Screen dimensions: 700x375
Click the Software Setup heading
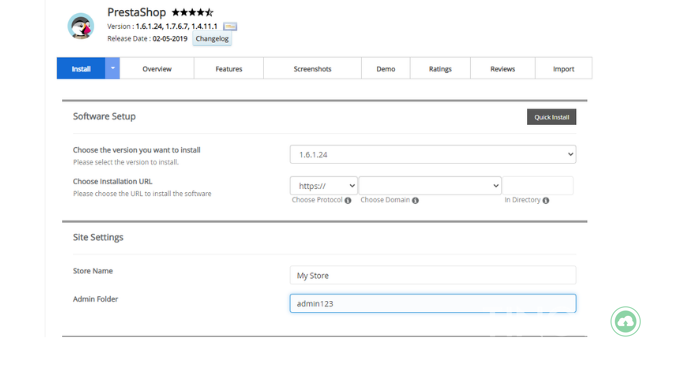[x=104, y=117]
